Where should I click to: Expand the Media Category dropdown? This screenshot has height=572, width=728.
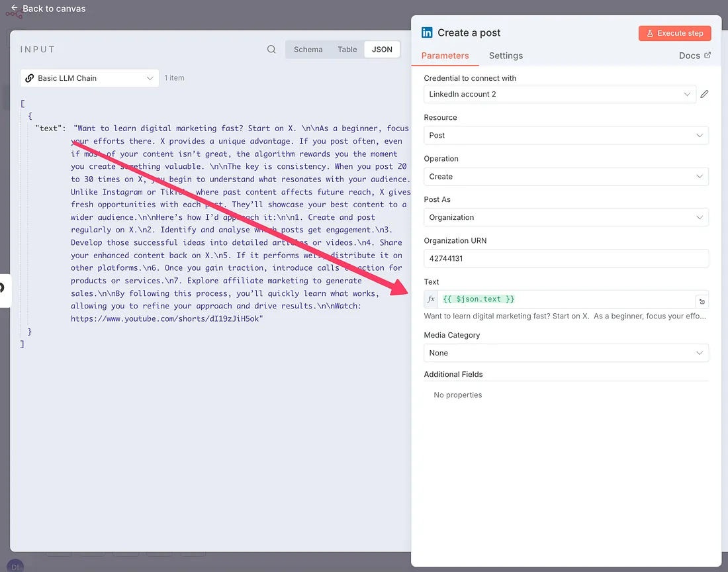pyautogui.click(x=566, y=354)
